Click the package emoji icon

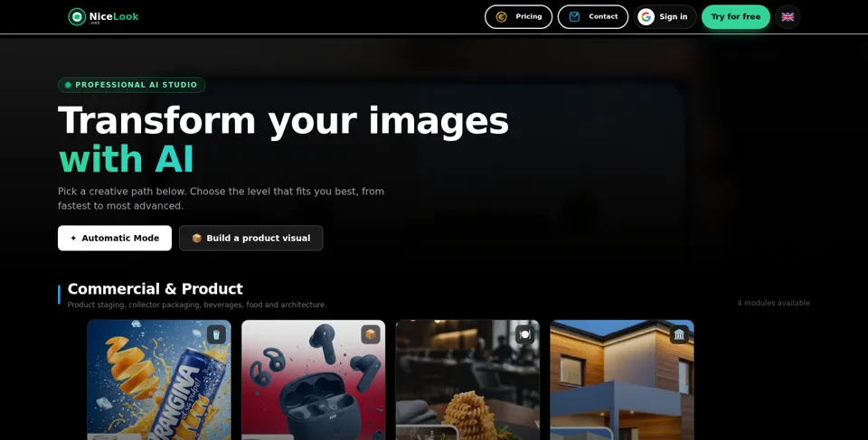[x=196, y=238]
